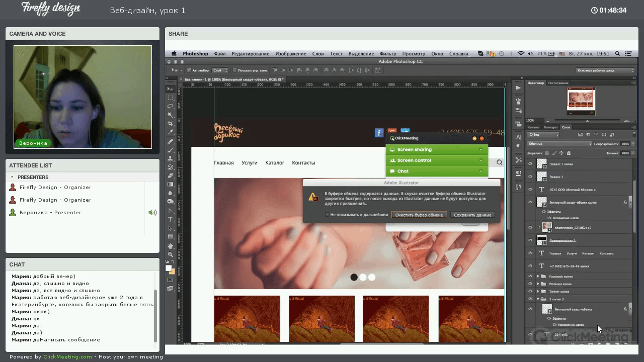The height and width of the screenshot is (362, 644).
Task: Select the Lasso tool
Action: pyautogui.click(x=171, y=106)
